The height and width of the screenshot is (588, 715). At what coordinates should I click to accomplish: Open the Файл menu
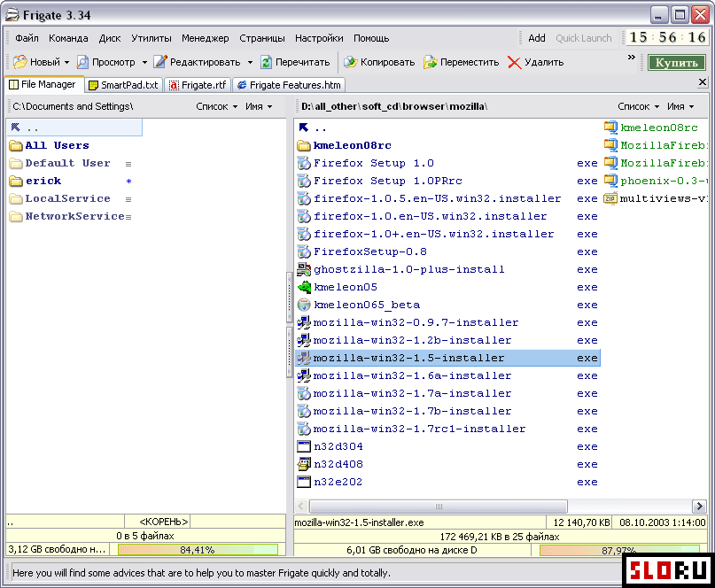point(27,38)
